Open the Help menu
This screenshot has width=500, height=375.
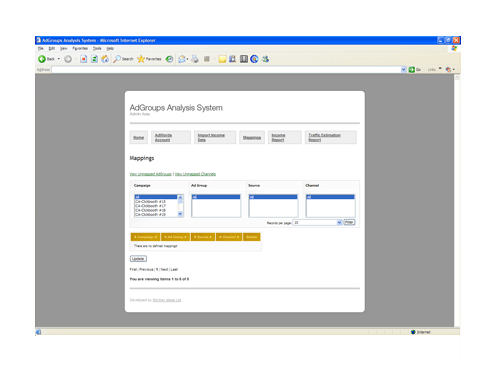point(110,49)
